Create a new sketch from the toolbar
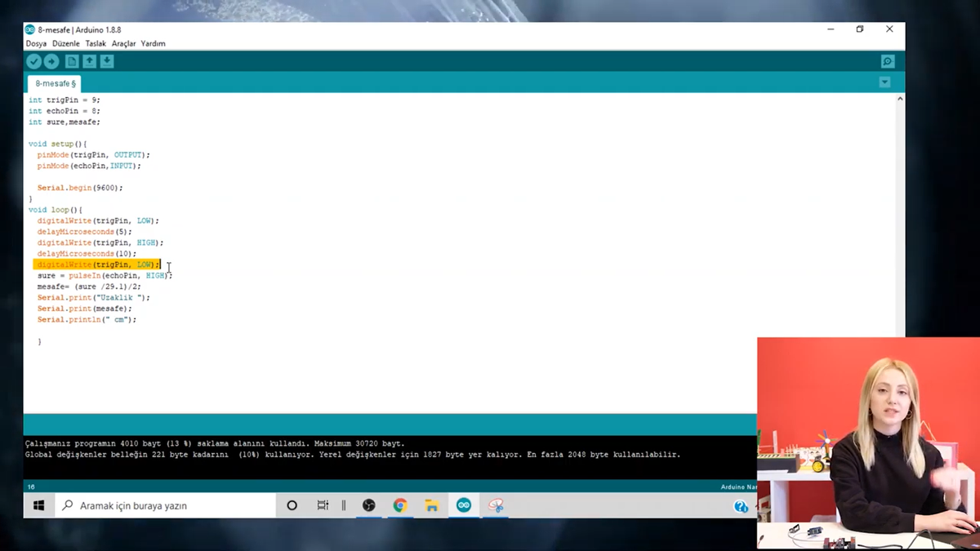 (70, 61)
